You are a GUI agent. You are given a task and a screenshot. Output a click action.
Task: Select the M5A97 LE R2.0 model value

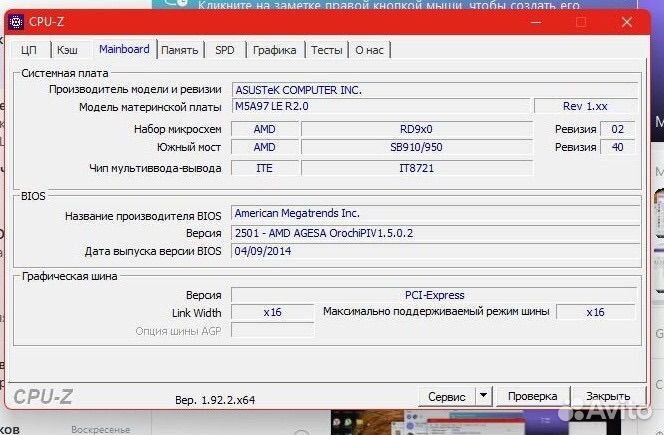point(381,106)
